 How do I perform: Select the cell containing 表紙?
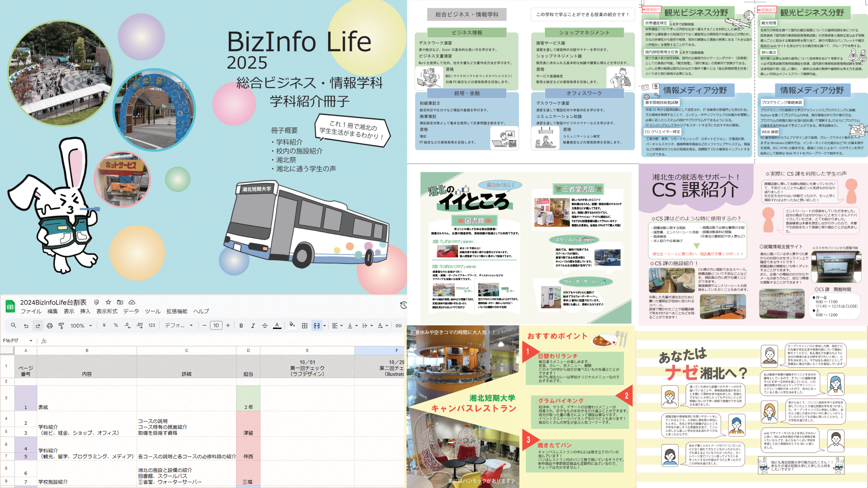point(87,398)
